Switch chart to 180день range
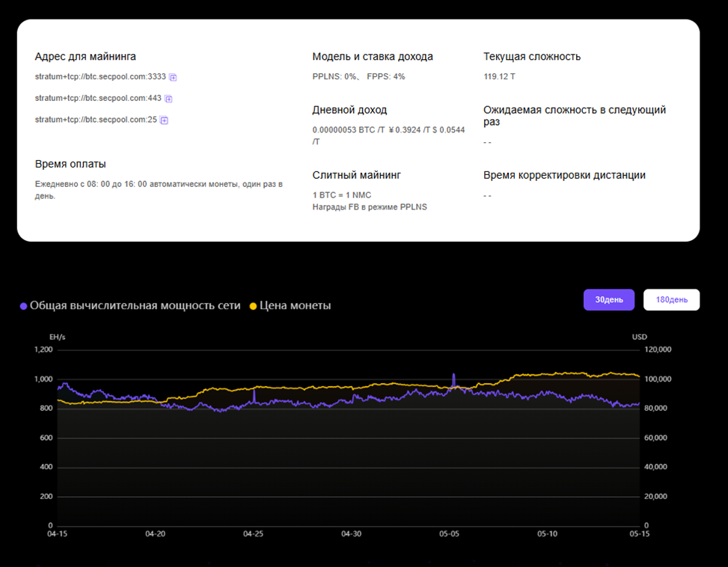 pyautogui.click(x=671, y=300)
